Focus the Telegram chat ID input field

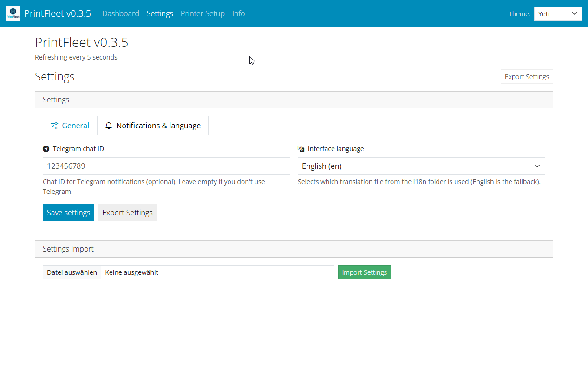click(166, 166)
